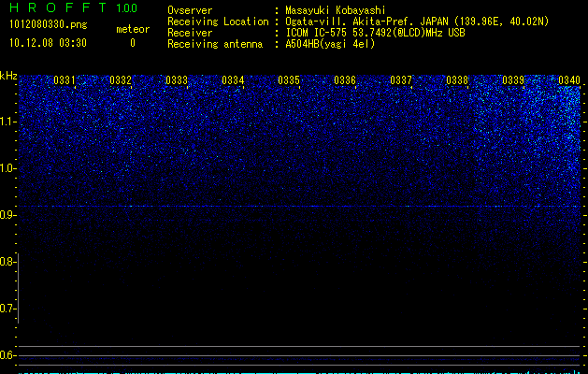Click the meteor count 0
Screen dimensions: 588x374
133,44
